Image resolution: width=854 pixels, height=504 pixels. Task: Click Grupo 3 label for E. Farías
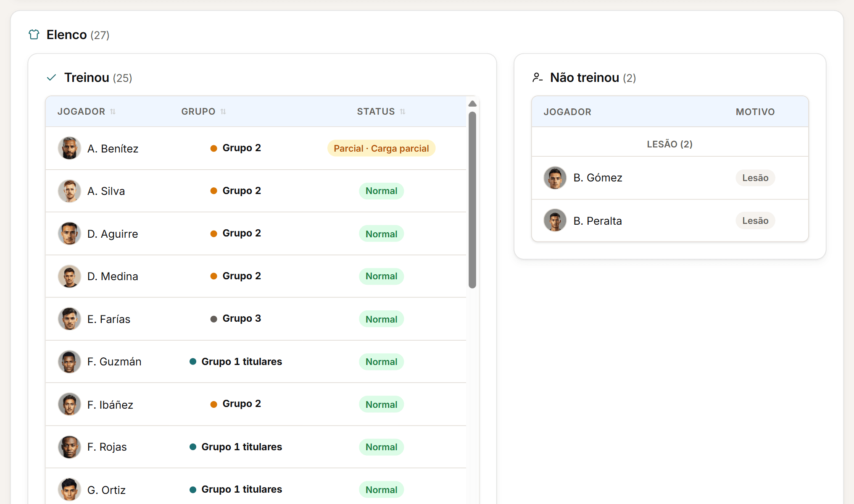[242, 318]
